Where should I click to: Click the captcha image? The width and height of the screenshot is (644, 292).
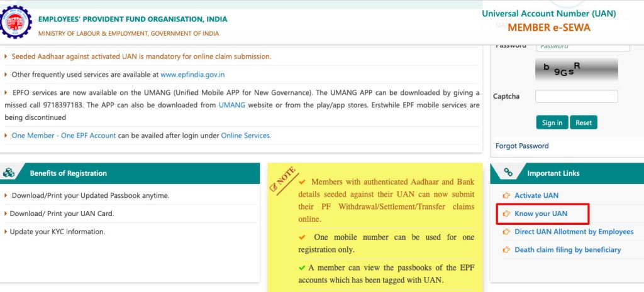tap(577, 69)
